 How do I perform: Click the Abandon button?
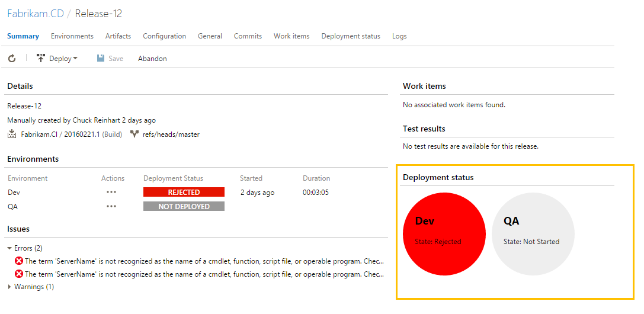tap(152, 59)
